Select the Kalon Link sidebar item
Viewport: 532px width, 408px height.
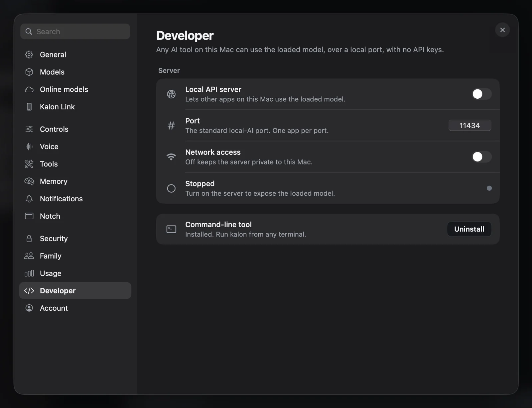(x=75, y=107)
